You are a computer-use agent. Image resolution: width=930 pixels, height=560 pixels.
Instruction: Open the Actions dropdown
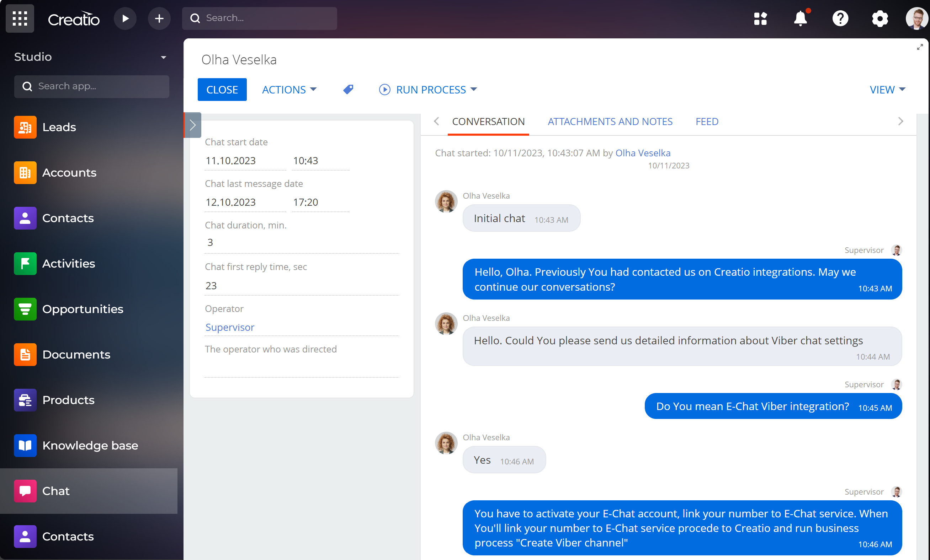(x=289, y=90)
